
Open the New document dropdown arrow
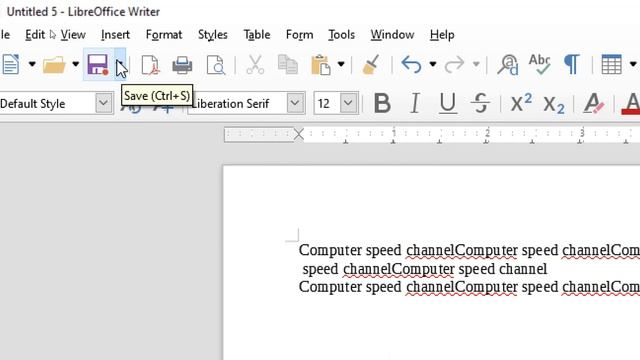(32, 64)
